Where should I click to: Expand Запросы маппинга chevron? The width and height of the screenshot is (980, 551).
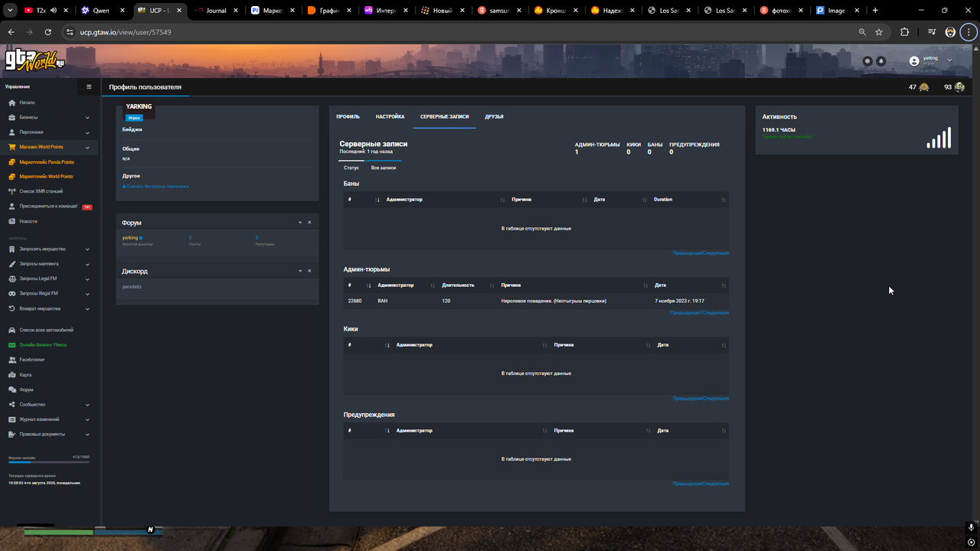point(87,264)
